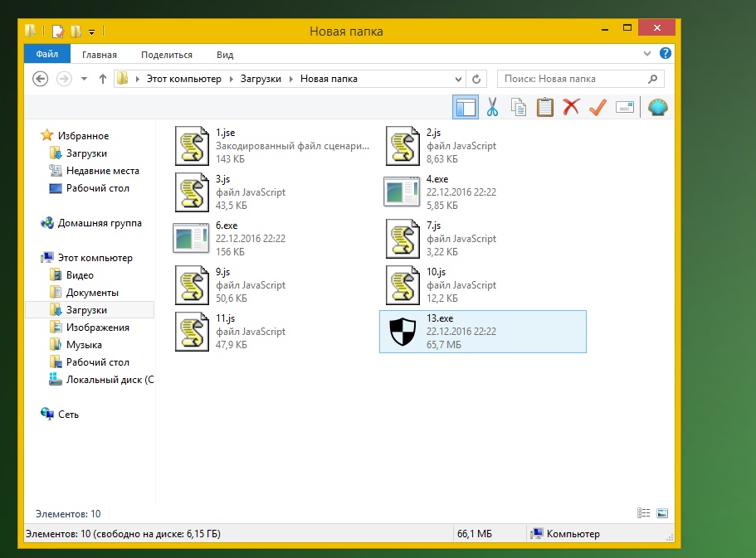Toggle the navigation pane layout button
Screen dimensions: 756x558
pos(466,107)
